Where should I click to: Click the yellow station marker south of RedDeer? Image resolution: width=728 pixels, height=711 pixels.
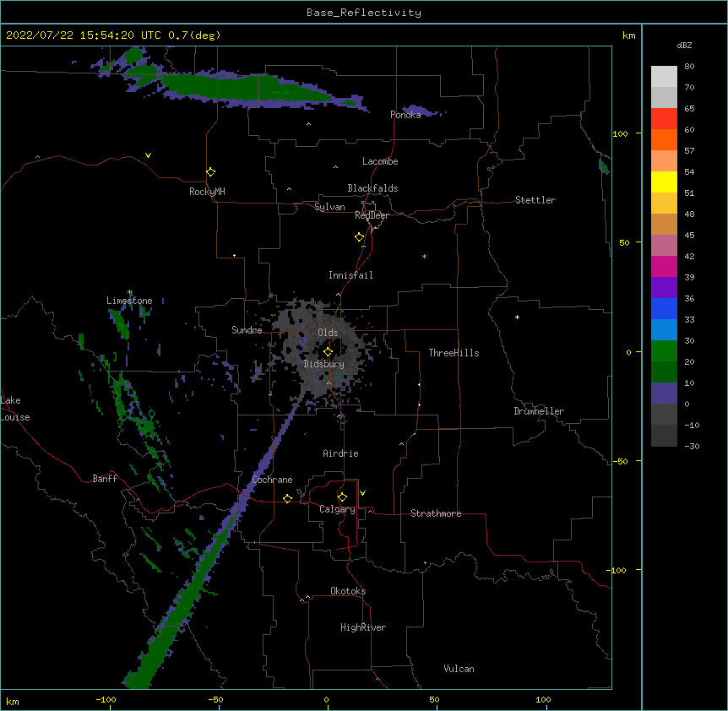pyautogui.click(x=359, y=237)
